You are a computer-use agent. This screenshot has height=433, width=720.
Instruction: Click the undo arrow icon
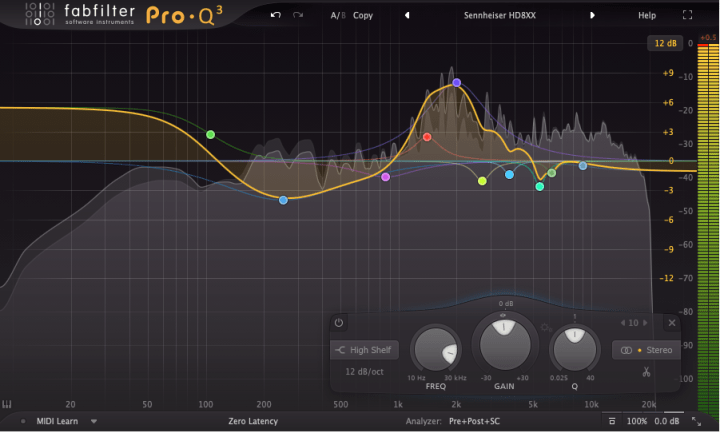coord(276,15)
